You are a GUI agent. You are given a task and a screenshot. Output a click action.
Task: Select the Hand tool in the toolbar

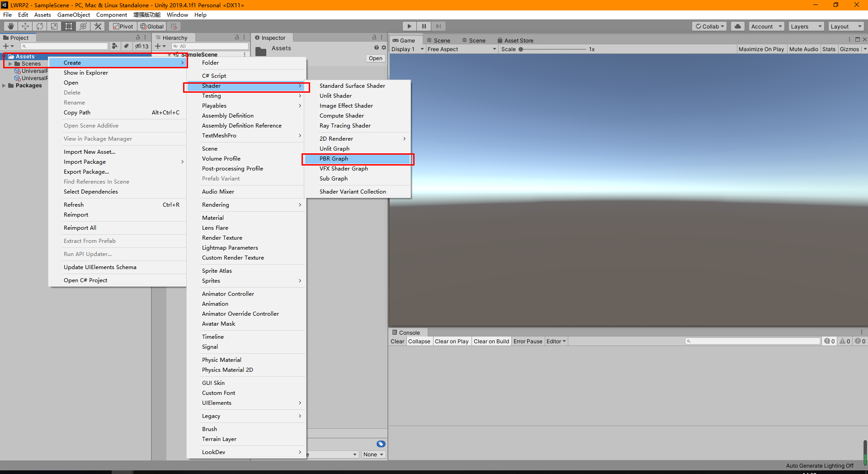[10, 26]
